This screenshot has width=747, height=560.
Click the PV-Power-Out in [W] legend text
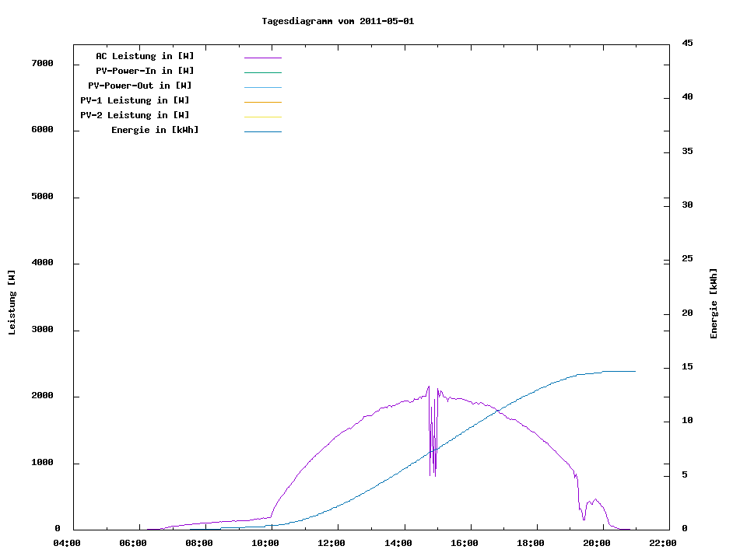pos(140,86)
